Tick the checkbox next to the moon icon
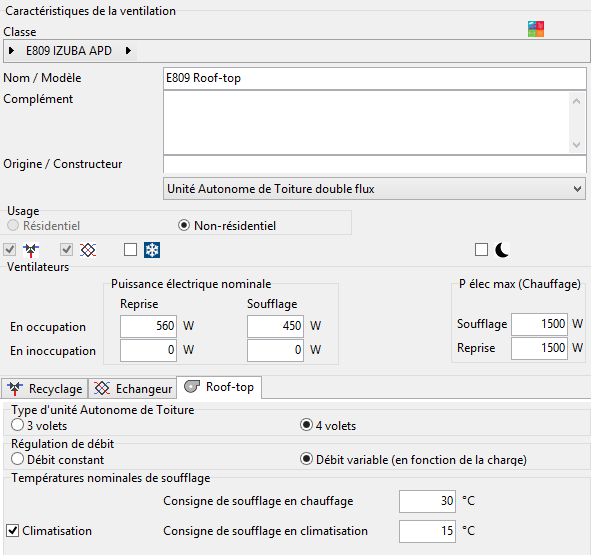This screenshot has width=591, height=555. click(x=481, y=250)
